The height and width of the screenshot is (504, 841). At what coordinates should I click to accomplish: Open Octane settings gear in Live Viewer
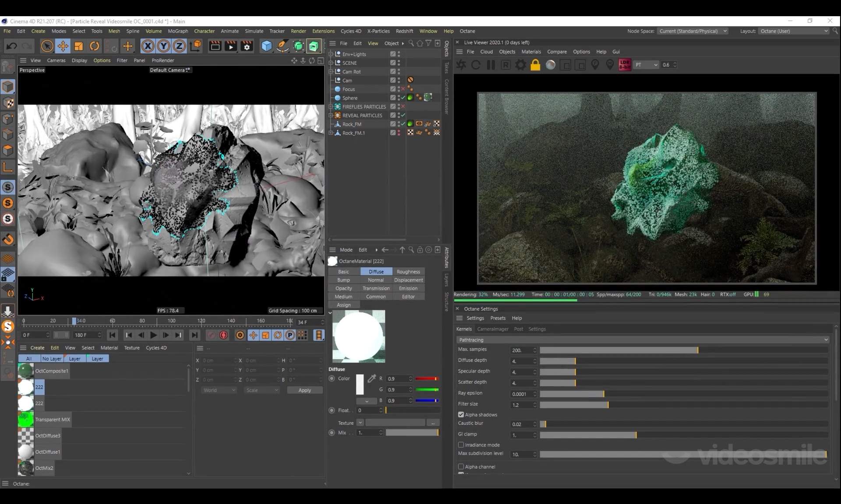pos(520,65)
